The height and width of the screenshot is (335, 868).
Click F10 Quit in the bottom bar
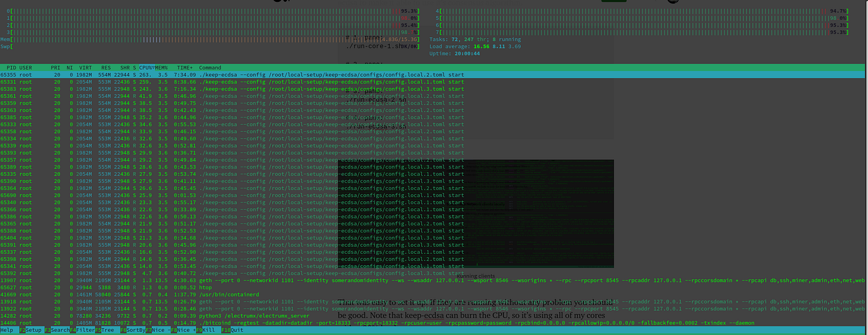(232, 331)
